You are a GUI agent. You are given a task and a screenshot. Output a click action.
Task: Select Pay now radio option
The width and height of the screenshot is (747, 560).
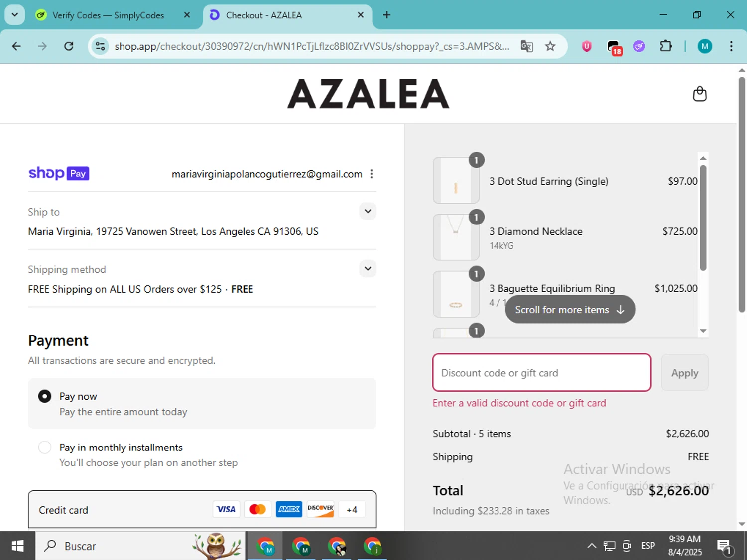[x=45, y=396]
